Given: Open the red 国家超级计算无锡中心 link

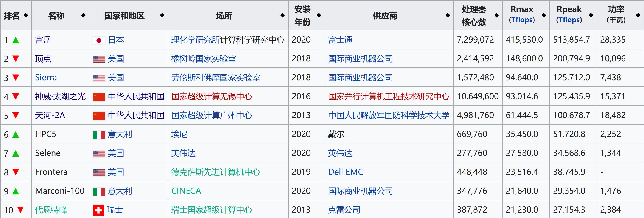Looking at the screenshot, I should pyautogui.click(x=212, y=96).
